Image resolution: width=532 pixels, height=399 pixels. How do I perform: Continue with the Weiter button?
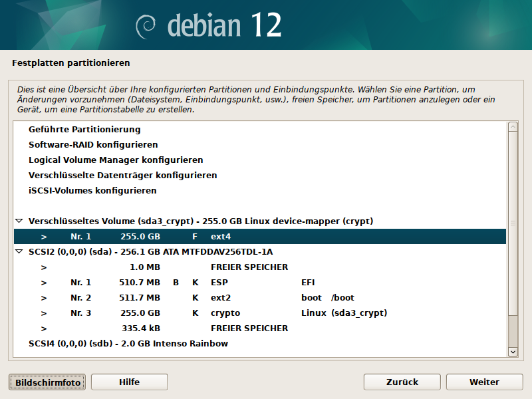point(484,382)
